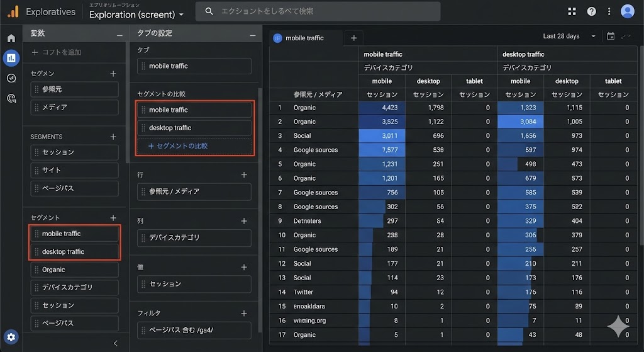
Task: Click cell value 4,423 in row 1
Action: tap(382, 108)
